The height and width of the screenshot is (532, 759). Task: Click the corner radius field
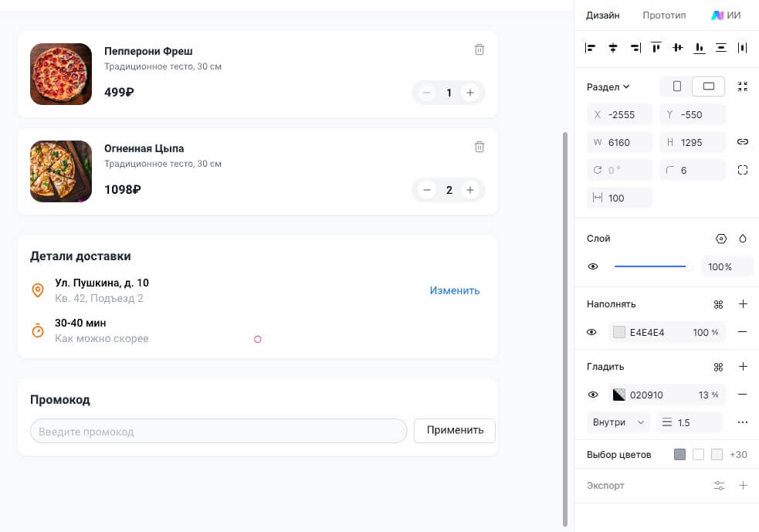692,170
